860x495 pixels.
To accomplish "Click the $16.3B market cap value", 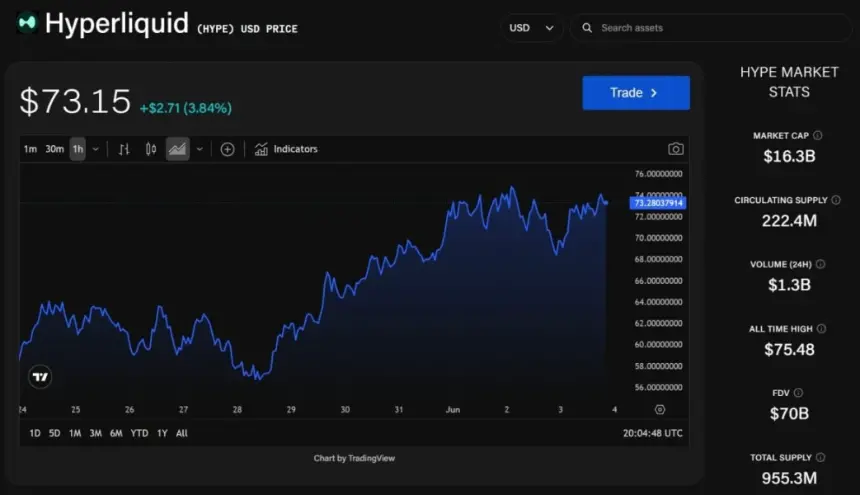I will 789,156.
